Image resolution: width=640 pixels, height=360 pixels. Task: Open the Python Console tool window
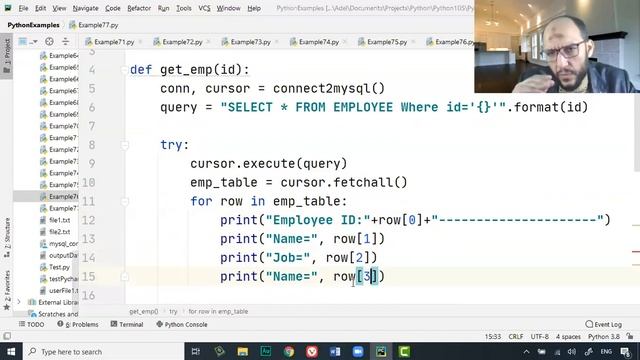[182, 324]
